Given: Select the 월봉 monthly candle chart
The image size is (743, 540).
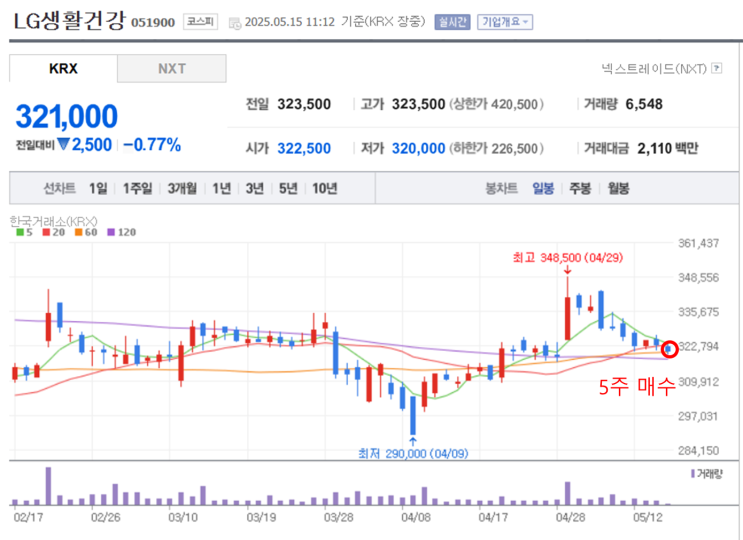Looking at the screenshot, I should (618, 189).
